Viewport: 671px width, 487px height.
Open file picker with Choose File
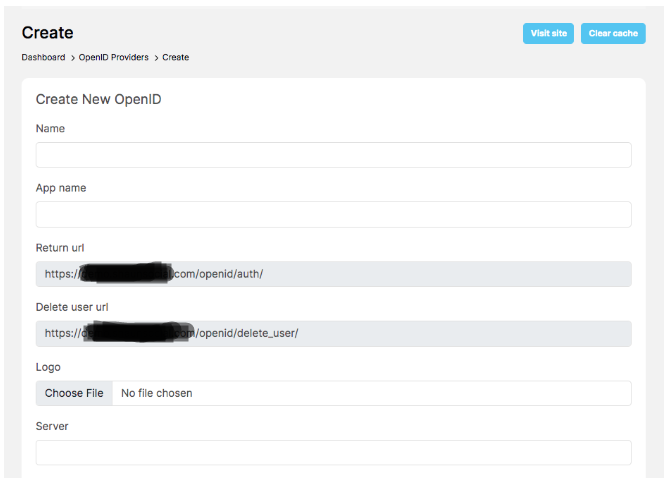click(74, 393)
